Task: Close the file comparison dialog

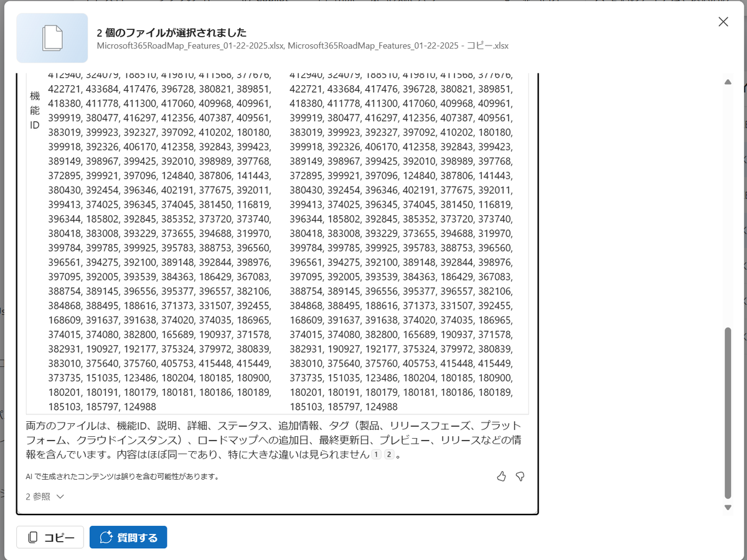Action: (x=723, y=22)
